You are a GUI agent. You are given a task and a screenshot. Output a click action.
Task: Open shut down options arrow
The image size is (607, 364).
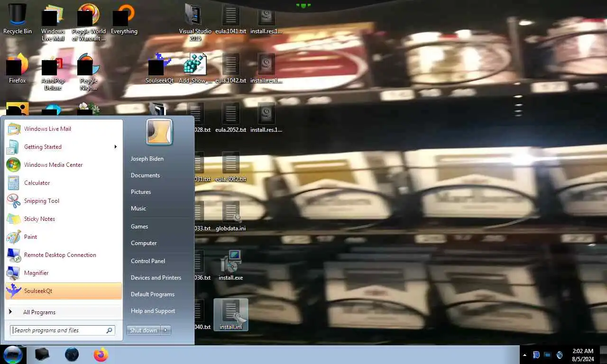point(166,330)
